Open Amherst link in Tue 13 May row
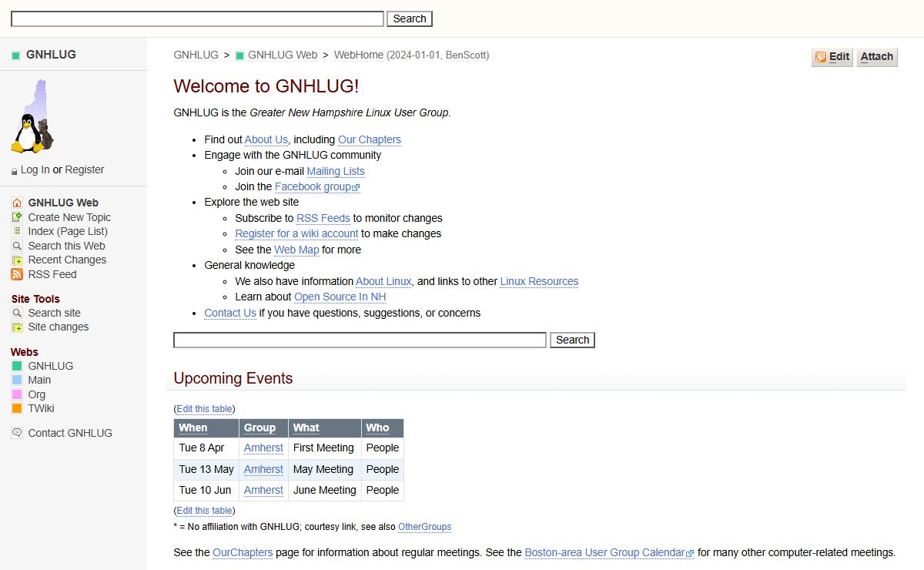This screenshot has width=924, height=570. tap(263, 469)
